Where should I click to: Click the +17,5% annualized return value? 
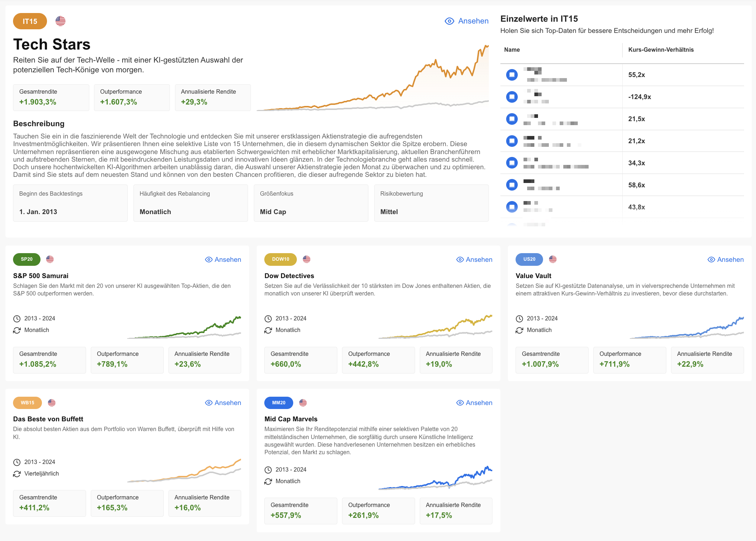[439, 515]
